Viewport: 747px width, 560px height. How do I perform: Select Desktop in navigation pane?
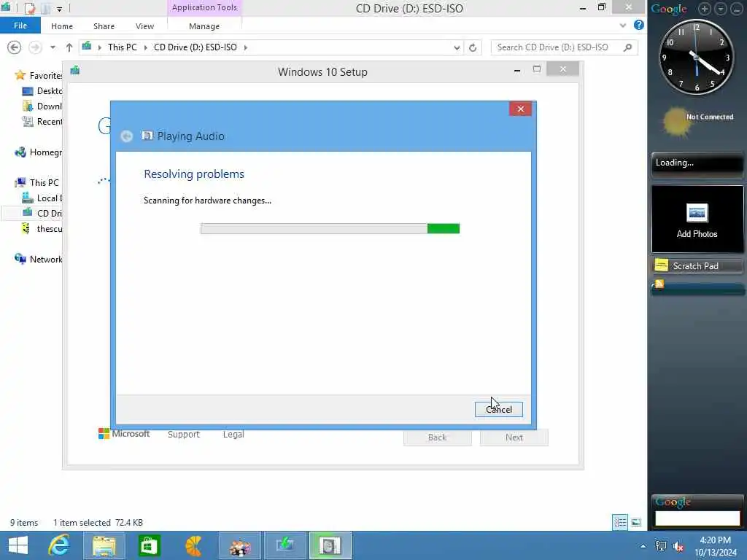(x=42, y=90)
